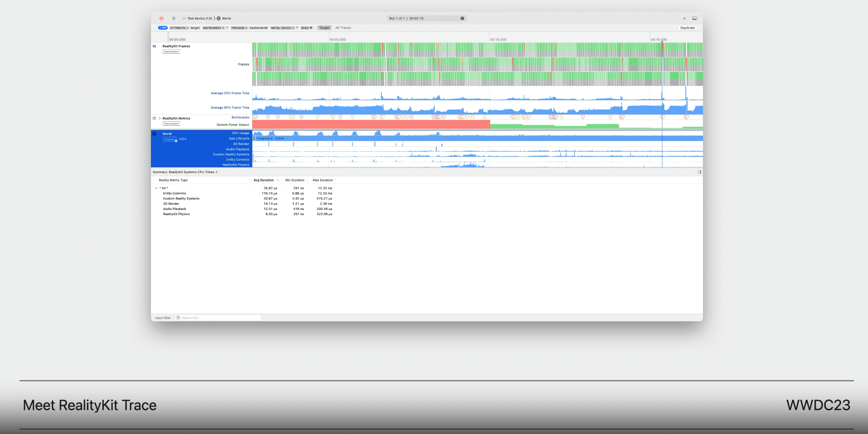
Task: Select the Average CPU Frame Time lane
Action: [230, 93]
